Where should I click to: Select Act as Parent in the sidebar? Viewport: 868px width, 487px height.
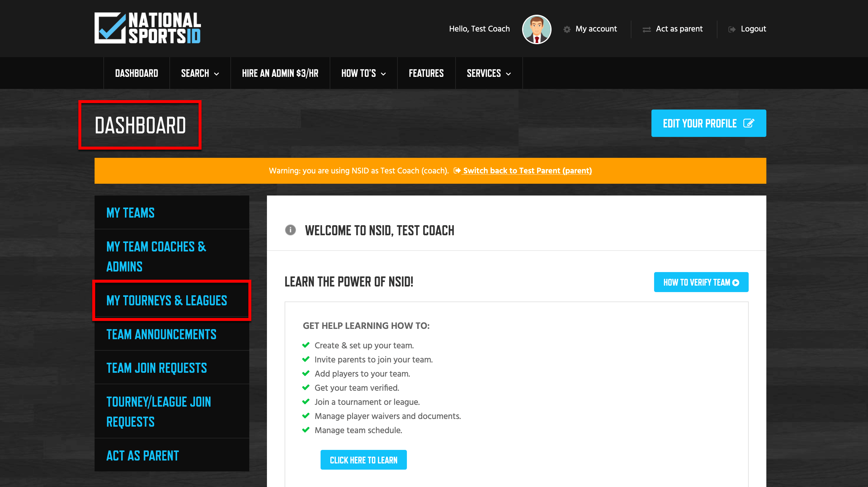click(x=171, y=455)
